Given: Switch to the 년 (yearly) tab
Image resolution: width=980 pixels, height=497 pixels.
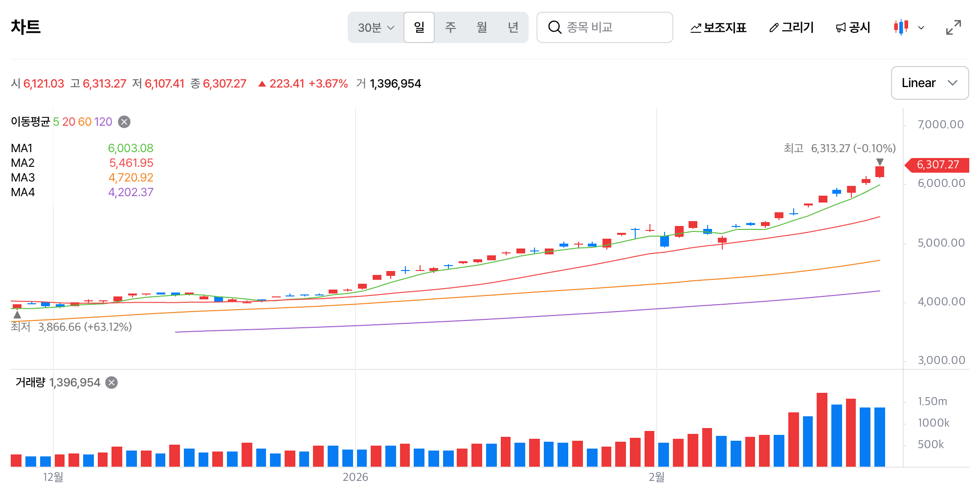Looking at the screenshot, I should pyautogui.click(x=512, y=27).
